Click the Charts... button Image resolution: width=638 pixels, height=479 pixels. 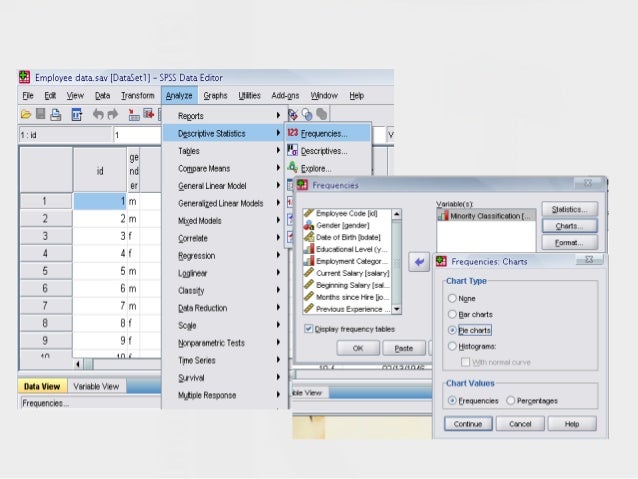click(570, 226)
